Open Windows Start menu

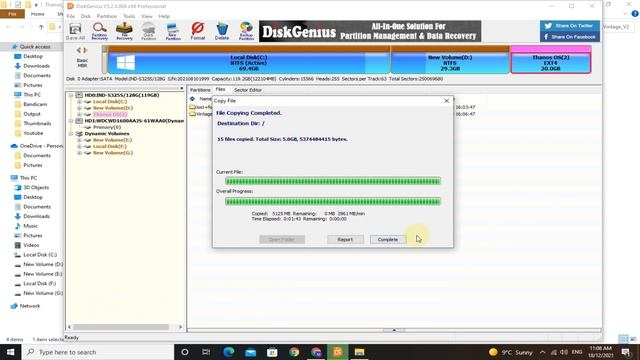(10, 352)
